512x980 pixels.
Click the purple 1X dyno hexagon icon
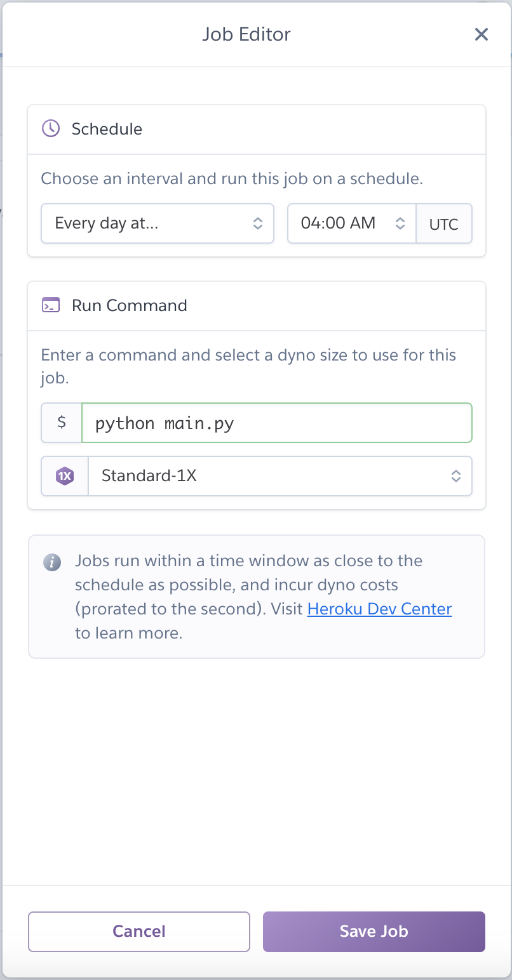pos(64,475)
